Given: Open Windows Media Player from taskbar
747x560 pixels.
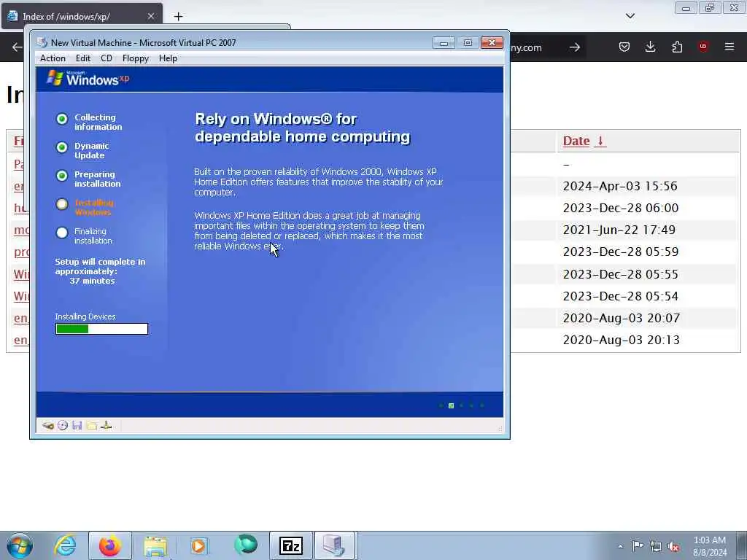Looking at the screenshot, I should 200,545.
